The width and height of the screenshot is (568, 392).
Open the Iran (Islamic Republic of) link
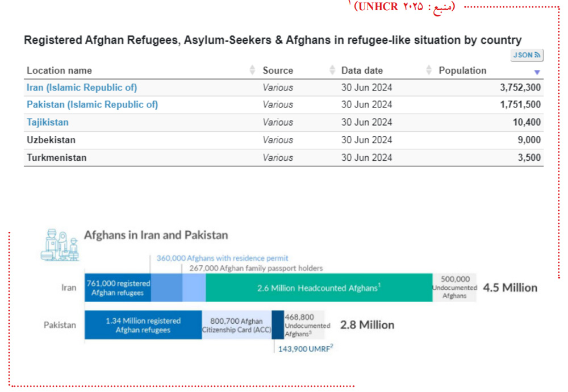(x=82, y=87)
